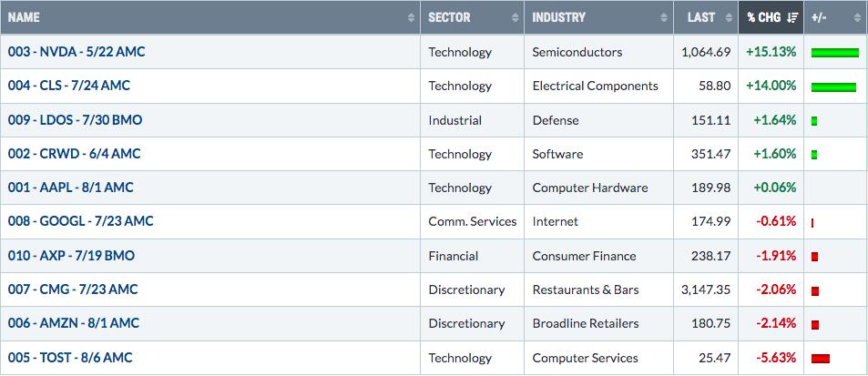Click the LAST column sort arrows icon
Screen dimensions: 868x376
click(x=729, y=17)
